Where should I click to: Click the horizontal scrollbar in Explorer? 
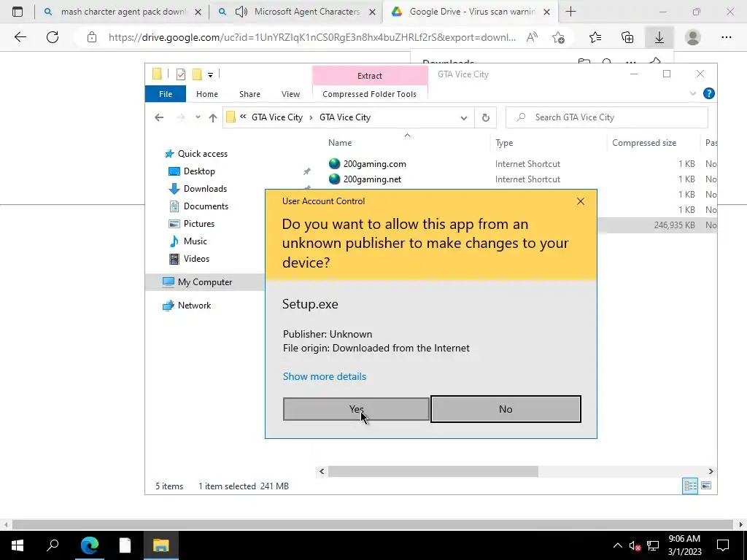[x=433, y=472]
